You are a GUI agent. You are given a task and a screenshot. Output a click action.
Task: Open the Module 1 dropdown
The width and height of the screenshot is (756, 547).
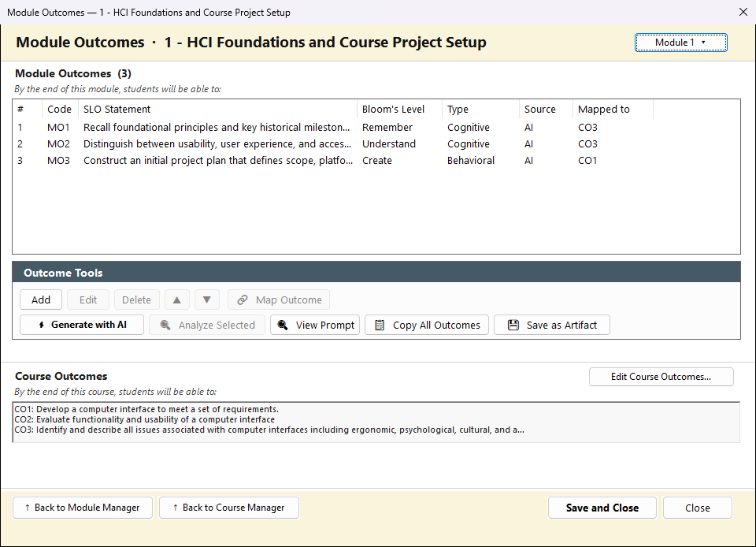coord(680,43)
